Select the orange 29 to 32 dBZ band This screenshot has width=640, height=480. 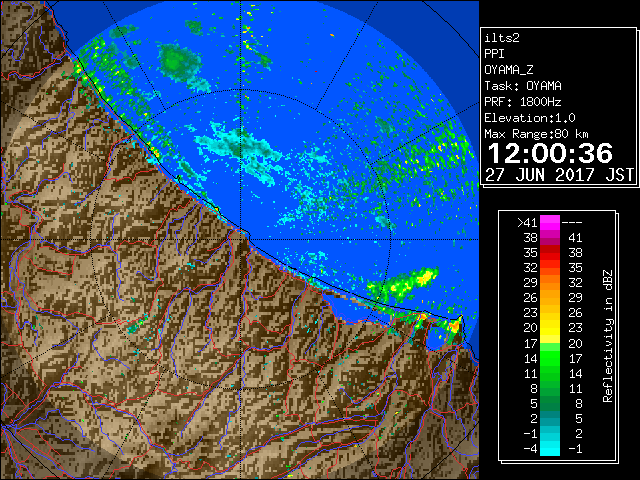coord(550,282)
